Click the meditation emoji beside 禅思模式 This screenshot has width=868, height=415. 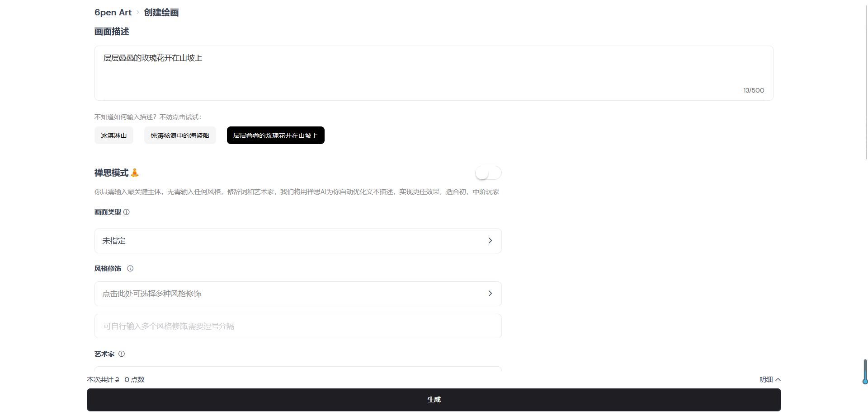click(x=135, y=173)
